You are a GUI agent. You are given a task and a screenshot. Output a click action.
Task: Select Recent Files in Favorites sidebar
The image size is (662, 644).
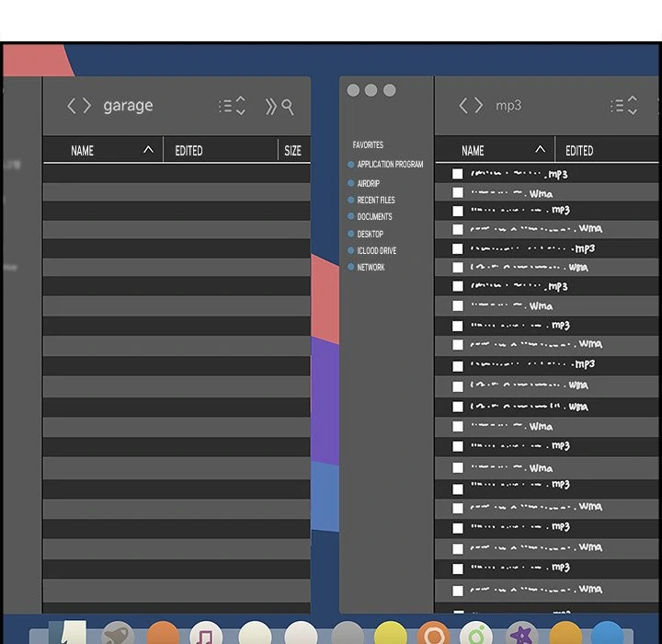(x=375, y=200)
